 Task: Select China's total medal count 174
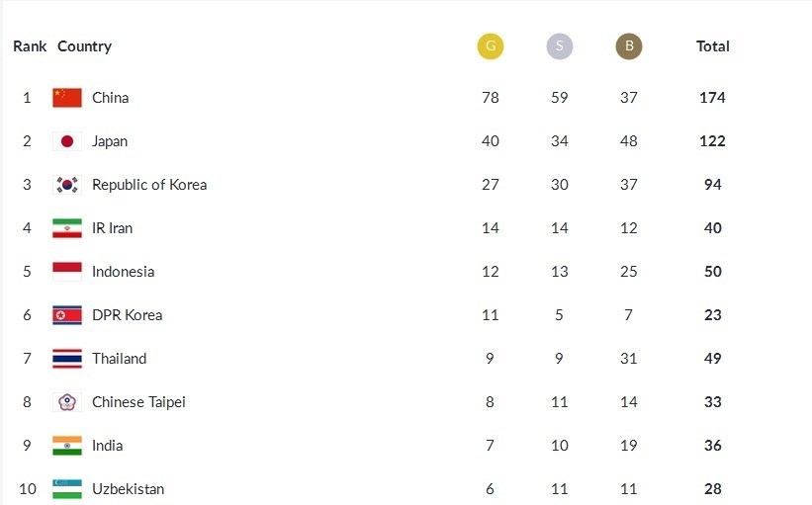[x=712, y=98]
